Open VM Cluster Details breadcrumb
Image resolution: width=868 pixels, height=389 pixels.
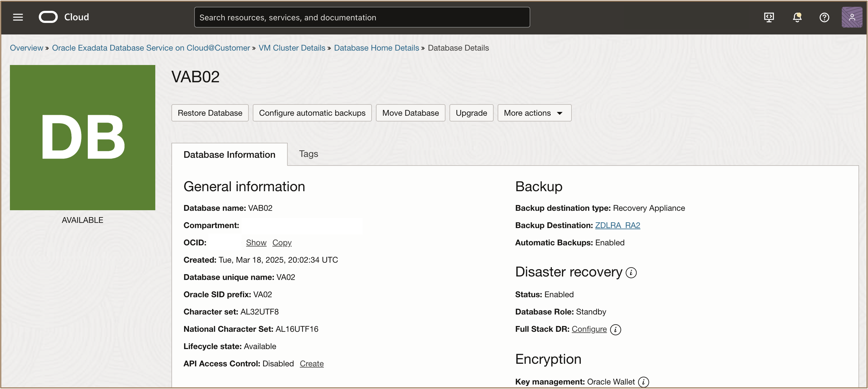click(292, 48)
